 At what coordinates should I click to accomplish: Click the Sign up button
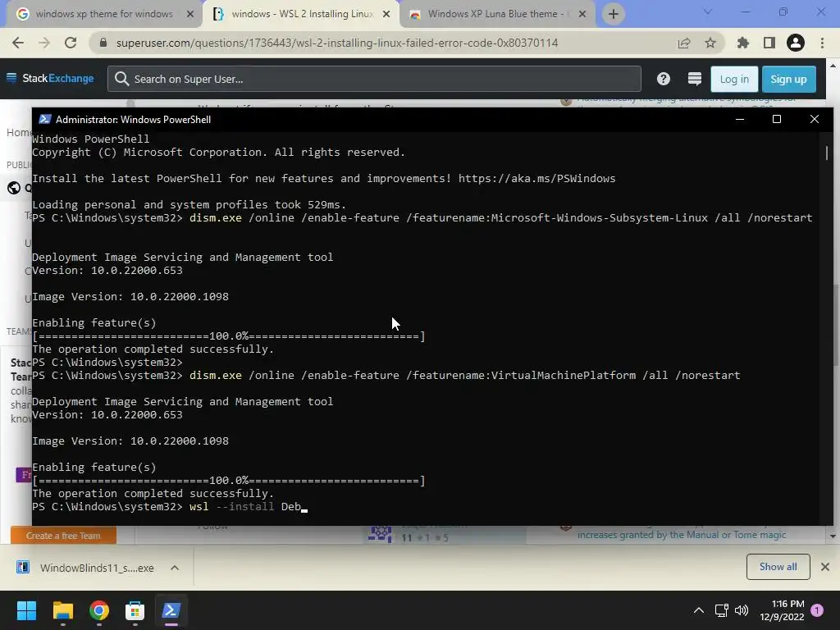(x=788, y=80)
